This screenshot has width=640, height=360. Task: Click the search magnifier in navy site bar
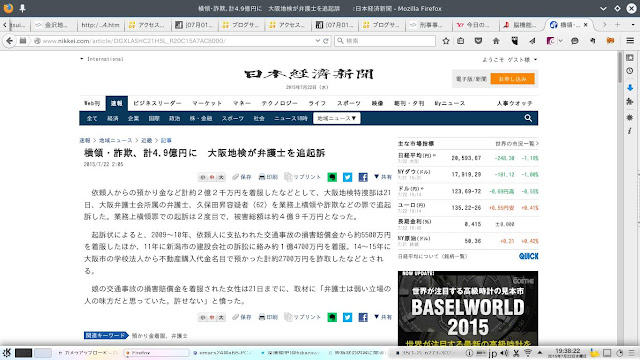click(x=528, y=118)
